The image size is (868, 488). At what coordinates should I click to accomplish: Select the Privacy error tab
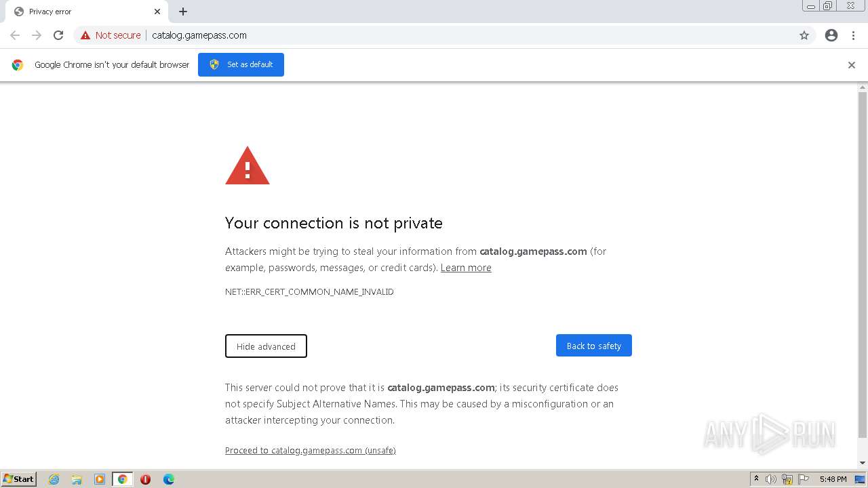(81, 12)
